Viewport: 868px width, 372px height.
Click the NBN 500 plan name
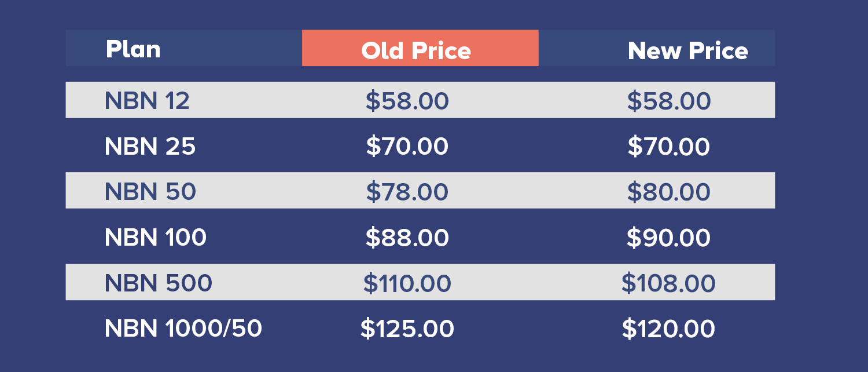pyautogui.click(x=158, y=283)
